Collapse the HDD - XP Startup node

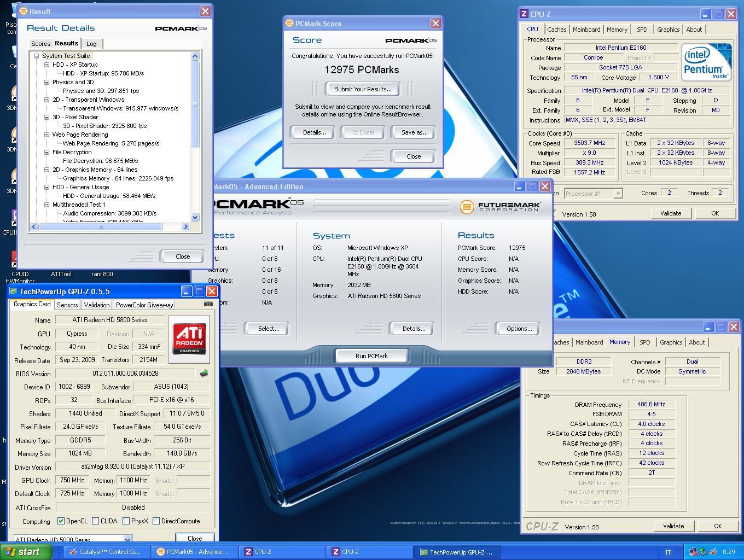pyautogui.click(x=47, y=65)
